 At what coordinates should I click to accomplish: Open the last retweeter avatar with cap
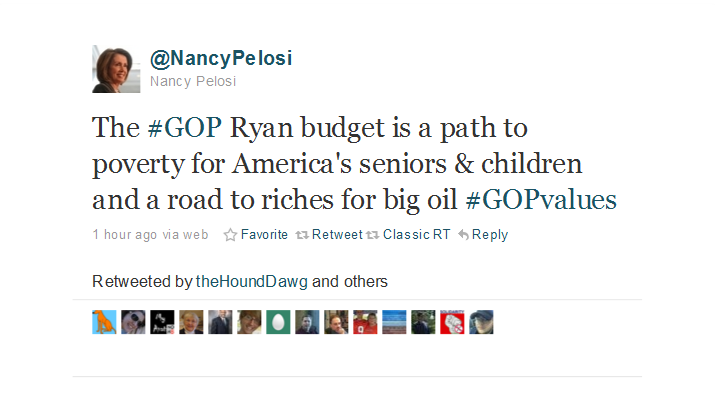click(482, 322)
